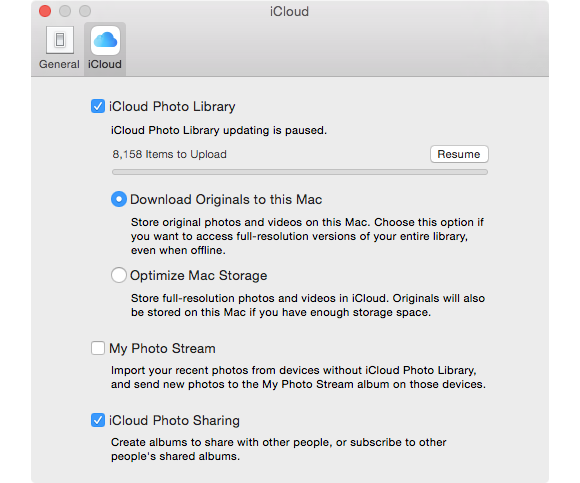Enable the My Photo Stream checkbox
Image resolution: width=580 pixels, height=483 pixels.
tap(98, 348)
